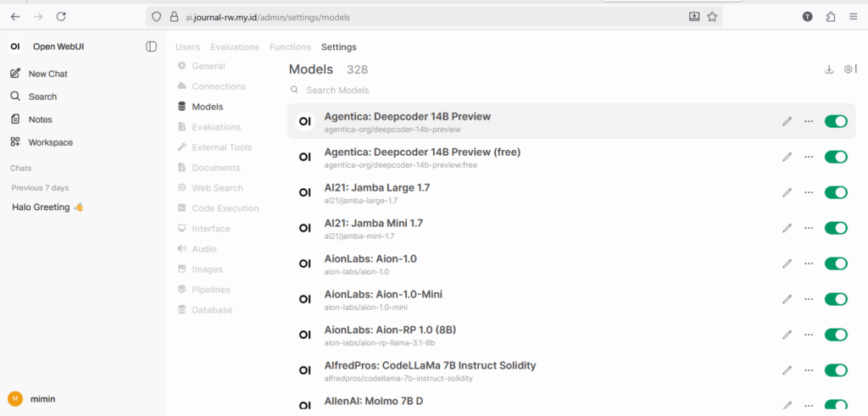Screen dimensions: 868x416
Task: Toggle off Agentica Deepcoder 14B Preview (free)
Action: click(x=836, y=157)
